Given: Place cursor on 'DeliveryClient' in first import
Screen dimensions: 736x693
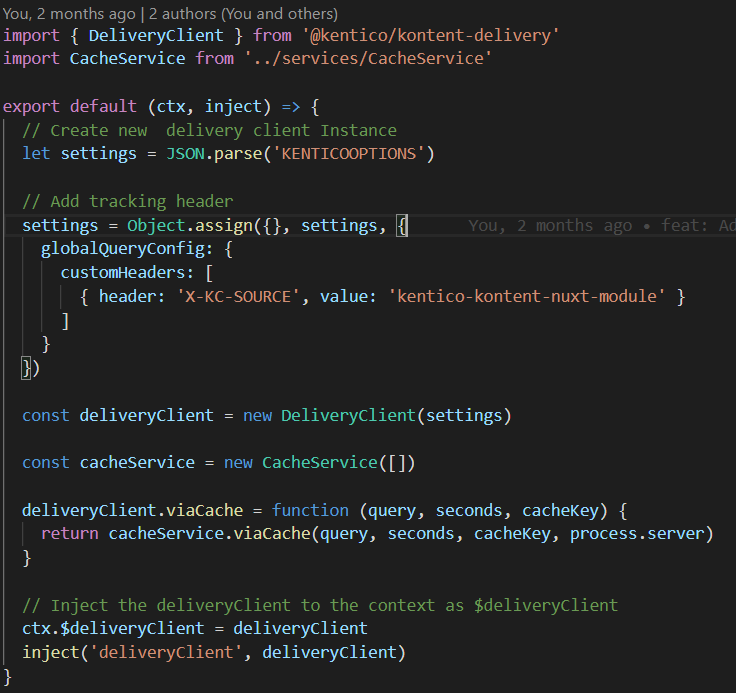Looking at the screenshot, I should point(156,36).
